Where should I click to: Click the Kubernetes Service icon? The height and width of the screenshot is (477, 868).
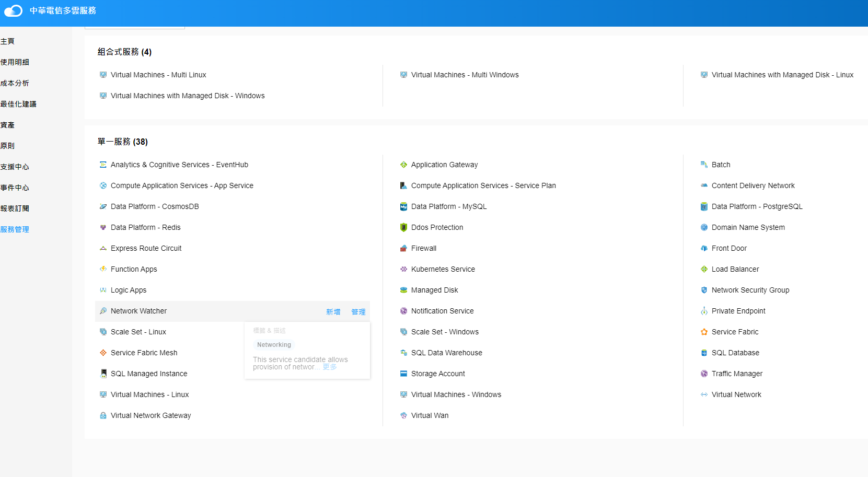tap(403, 269)
